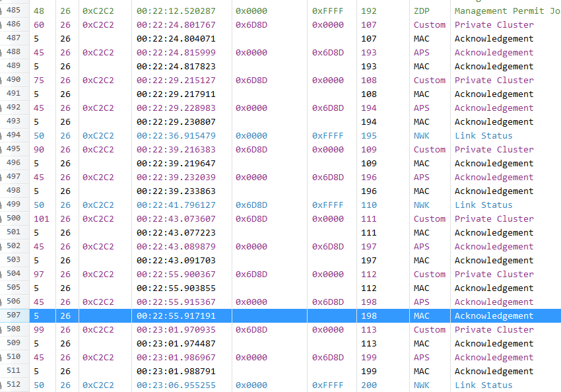561x392 pixels.
Task: Click timestamp 00:23:01.986967
Action: [x=176, y=358]
